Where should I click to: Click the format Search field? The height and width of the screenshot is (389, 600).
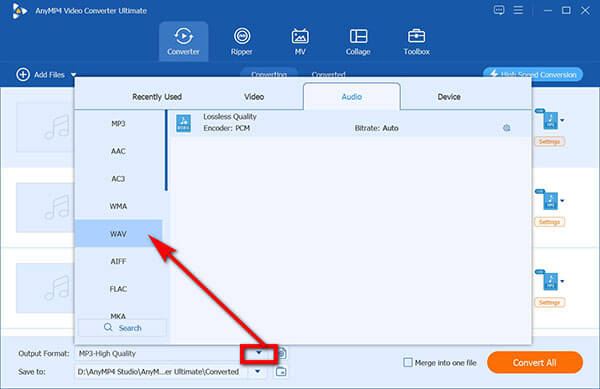point(122,328)
